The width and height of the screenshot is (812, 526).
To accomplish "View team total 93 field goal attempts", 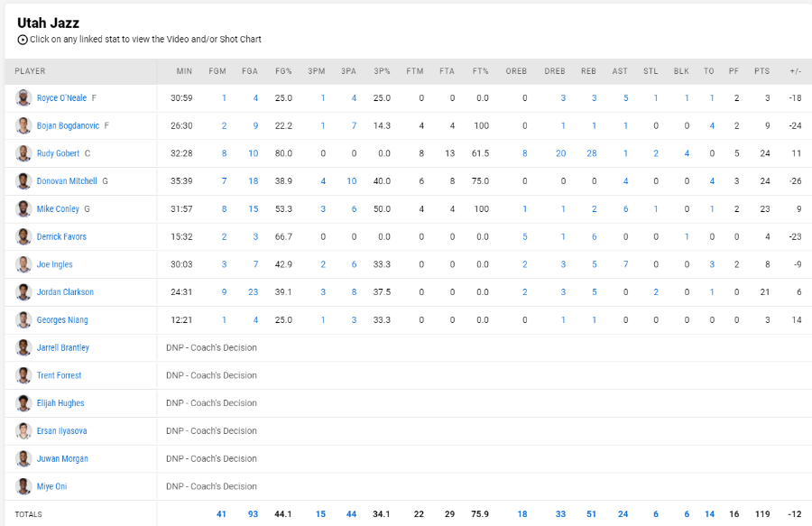I will pos(253,514).
